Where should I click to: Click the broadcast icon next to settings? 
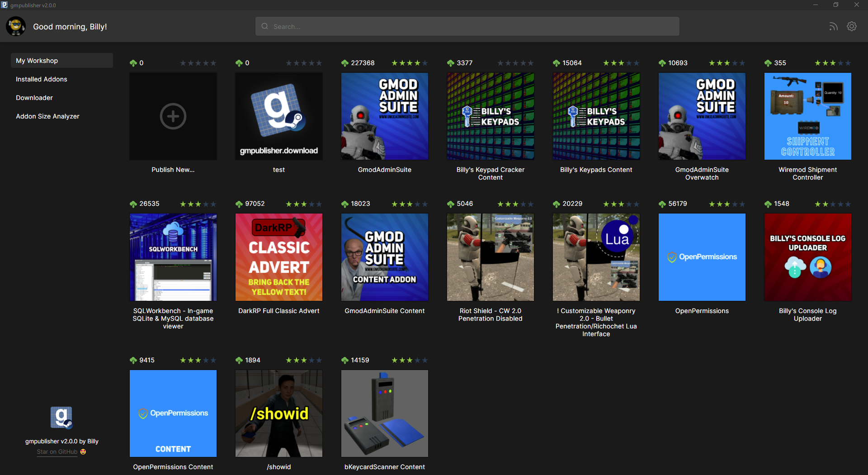click(x=833, y=26)
